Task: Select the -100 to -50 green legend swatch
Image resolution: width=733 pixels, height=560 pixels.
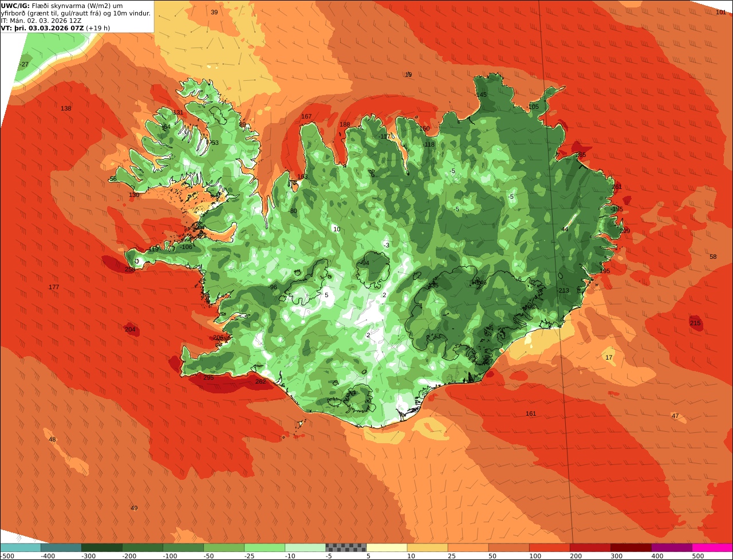Action: pos(183,547)
